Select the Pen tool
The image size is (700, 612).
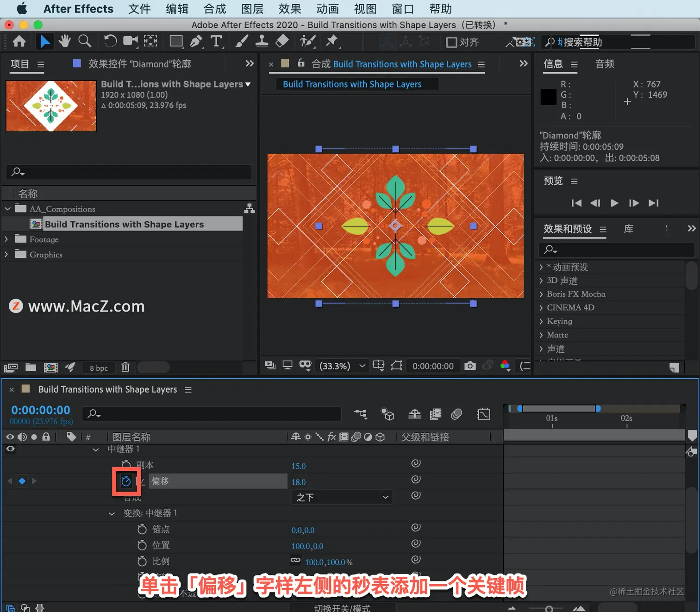[196, 42]
